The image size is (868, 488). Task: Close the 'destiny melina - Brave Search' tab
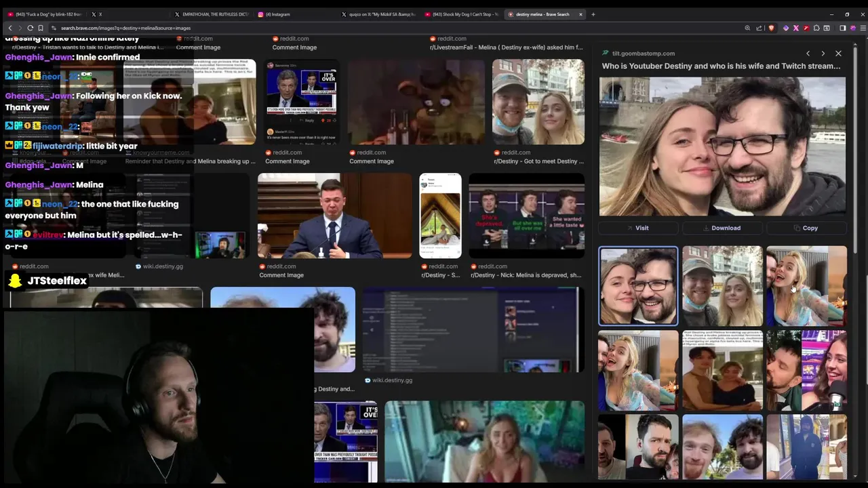[580, 14]
